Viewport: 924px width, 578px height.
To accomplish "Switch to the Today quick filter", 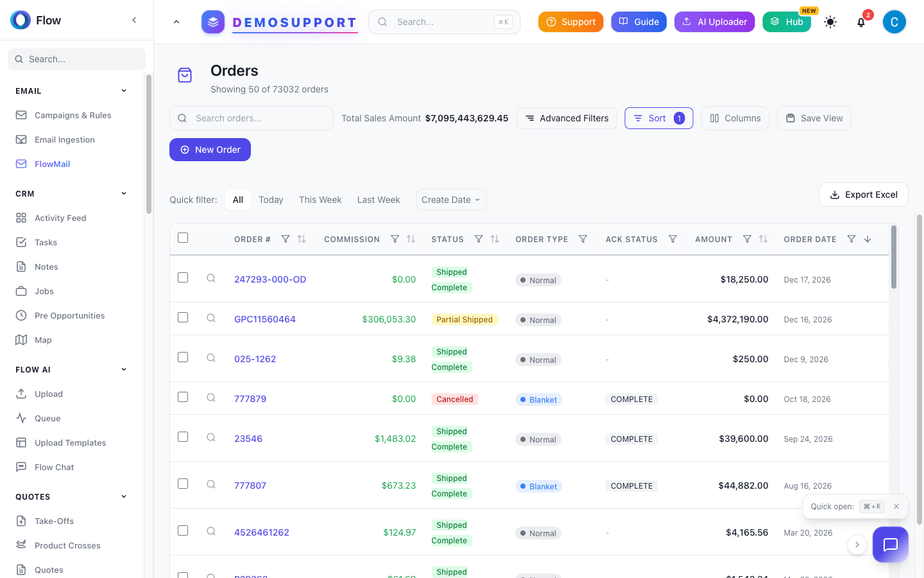I will pos(271,200).
